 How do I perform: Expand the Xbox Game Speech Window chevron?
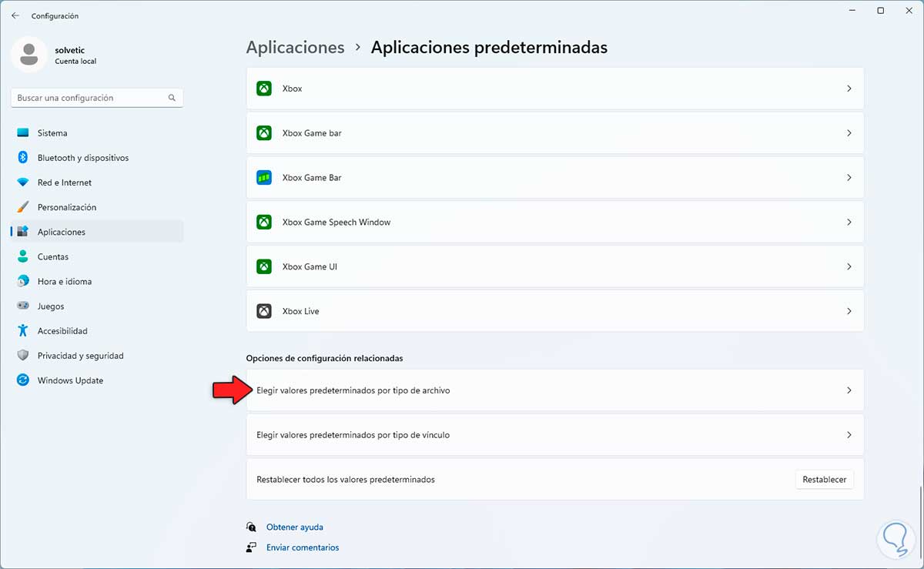849,222
